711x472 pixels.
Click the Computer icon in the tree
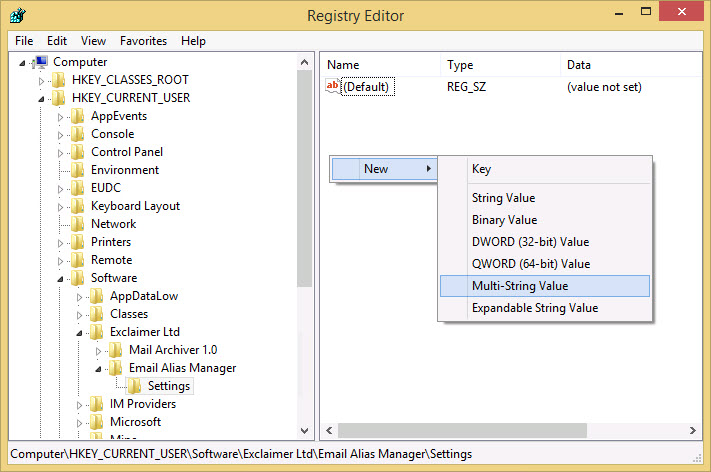pos(41,62)
